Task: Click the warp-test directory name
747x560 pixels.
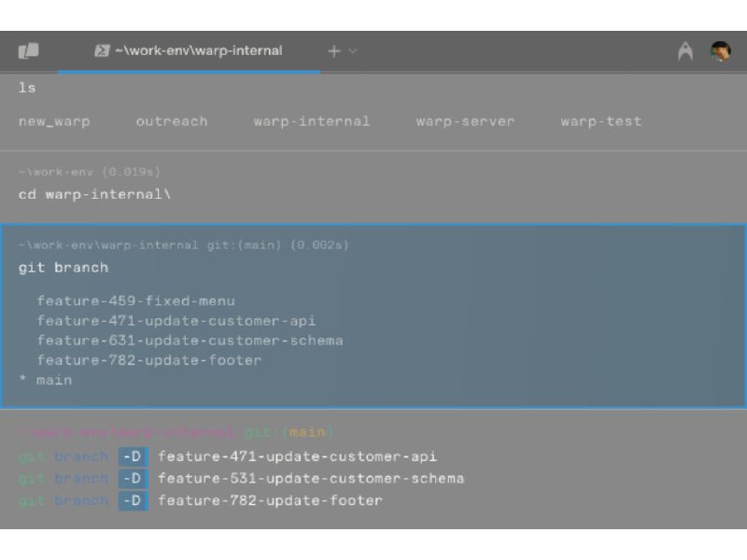Action: [x=600, y=121]
